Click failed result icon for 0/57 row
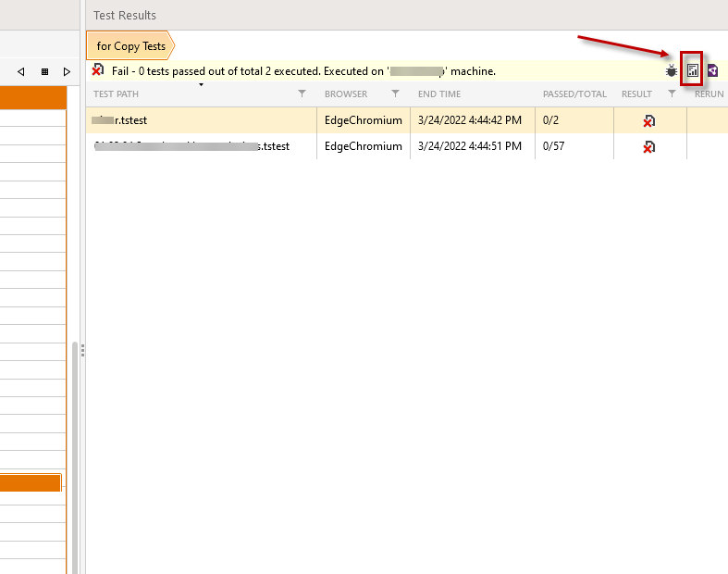 tap(649, 146)
